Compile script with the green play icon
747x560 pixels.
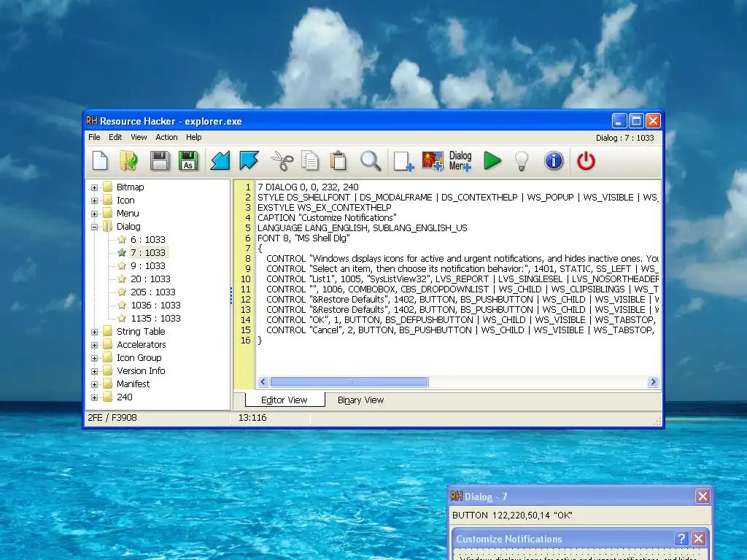[x=492, y=160]
